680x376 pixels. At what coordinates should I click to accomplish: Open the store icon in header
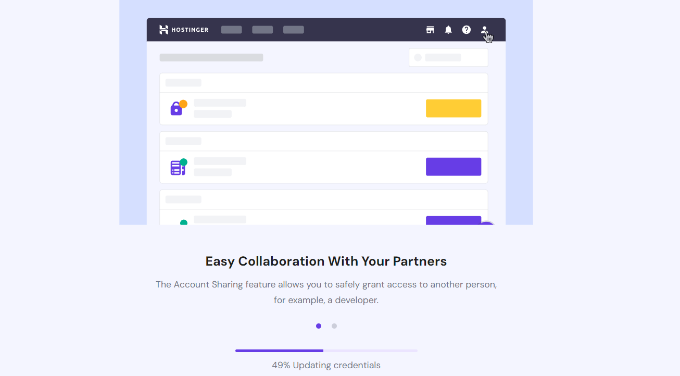click(x=430, y=29)
